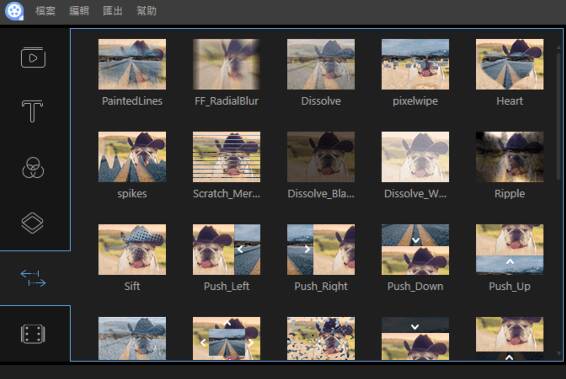Open the 匯出 menu
Screen dimensions: 566x379
pyautogui.click(x=113, y=11)
